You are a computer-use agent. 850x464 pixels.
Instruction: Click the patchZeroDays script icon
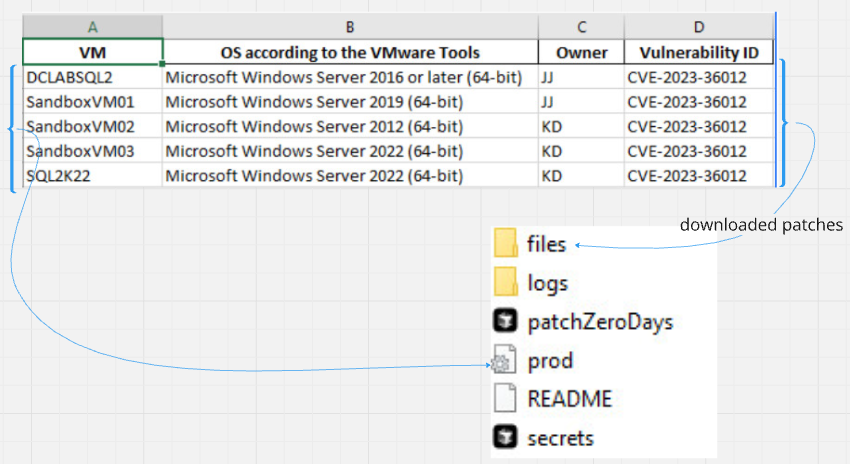tap(506, 322)
